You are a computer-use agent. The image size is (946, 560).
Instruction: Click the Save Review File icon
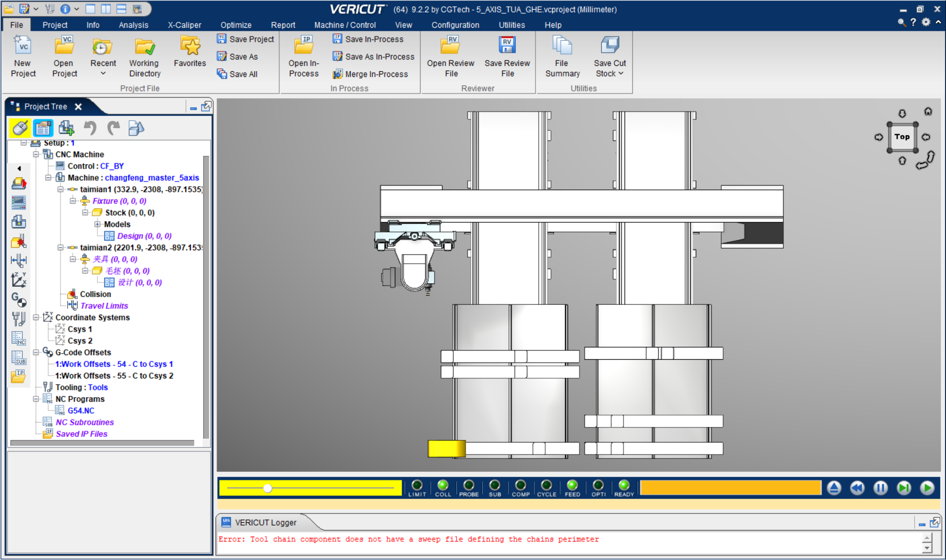pos(507,45)
